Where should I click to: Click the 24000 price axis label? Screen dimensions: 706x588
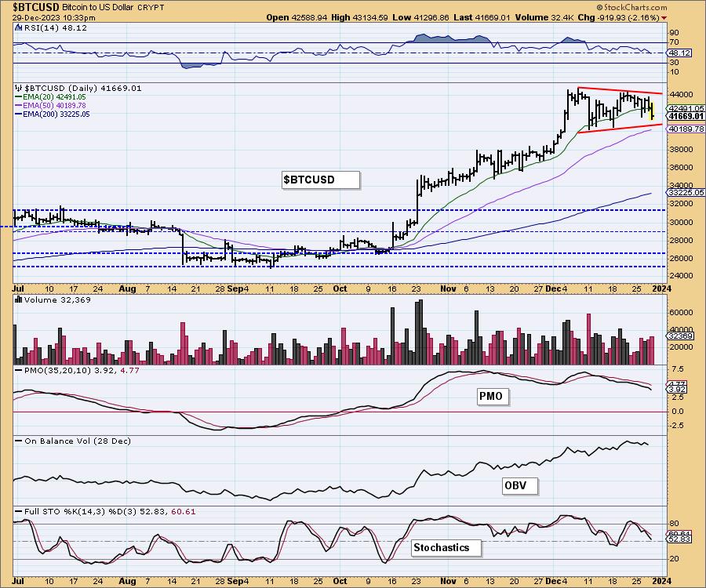pyautogui.click(x=681, y=276)
